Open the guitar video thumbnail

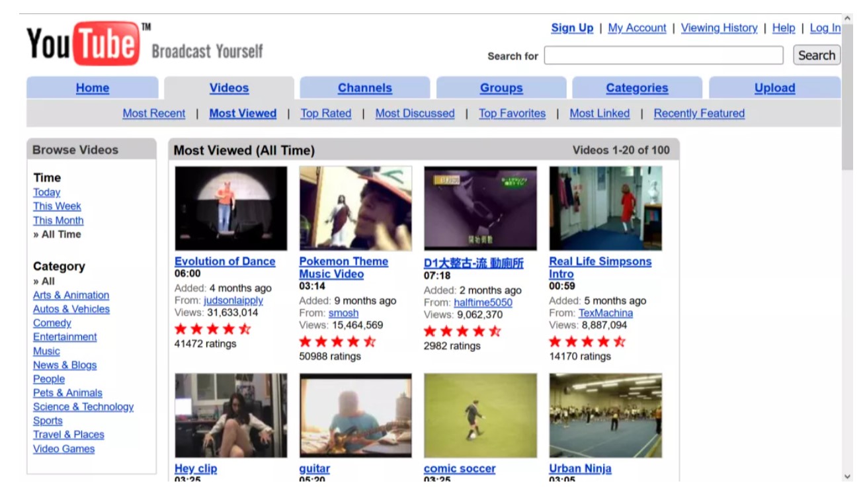(356, 415)
